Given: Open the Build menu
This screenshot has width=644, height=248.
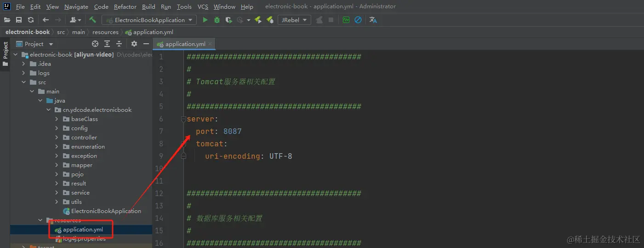Looking at the screenshot, I should [x=148, y=6].
